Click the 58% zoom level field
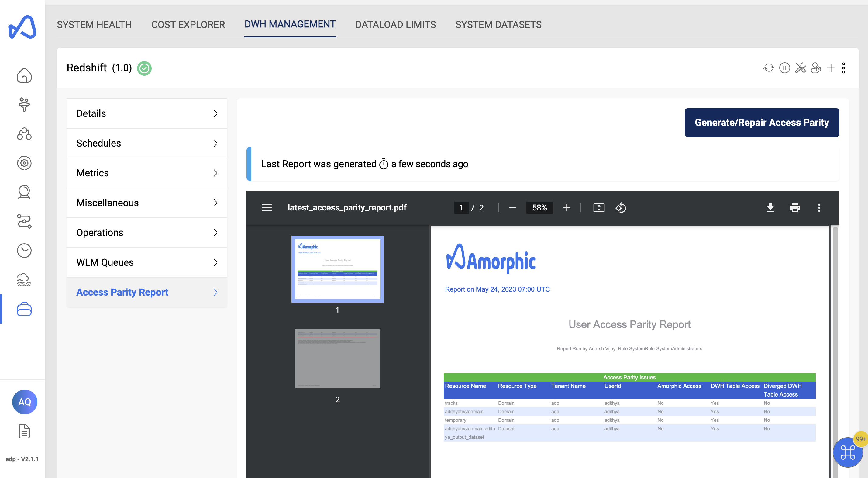The width and height of the screenshot is (868, 478). point(539,208)
